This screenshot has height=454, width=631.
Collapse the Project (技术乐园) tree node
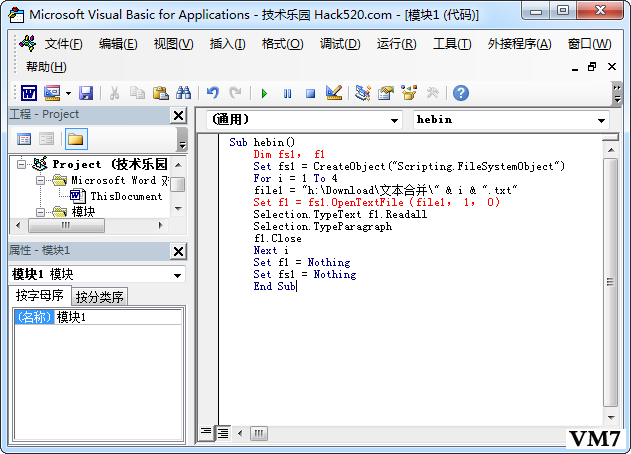22,164
